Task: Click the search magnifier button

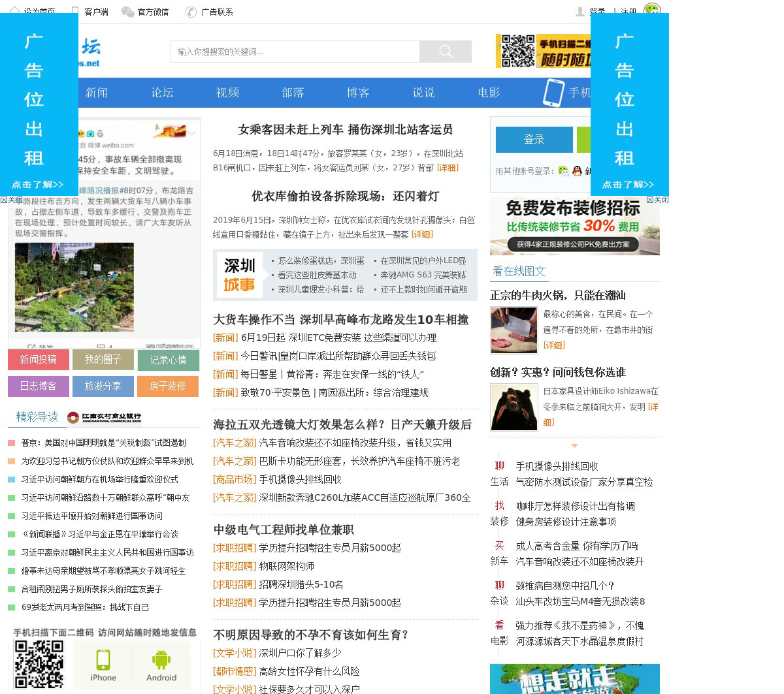Action: point(446,52)
